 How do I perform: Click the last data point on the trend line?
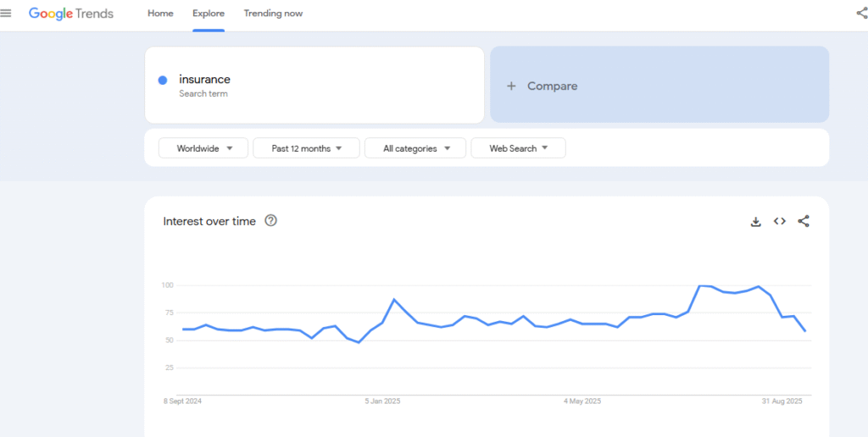pos(804,330)
